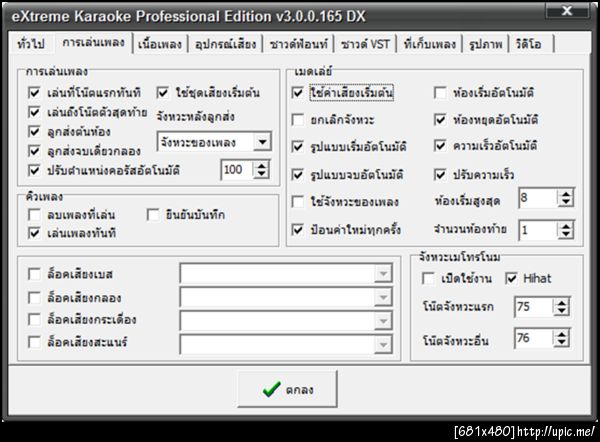Viewport: 600px width, 442px height.
Task: Switch to the ซาวด์ฟอนท์ tab
Action: pos(298,44)
